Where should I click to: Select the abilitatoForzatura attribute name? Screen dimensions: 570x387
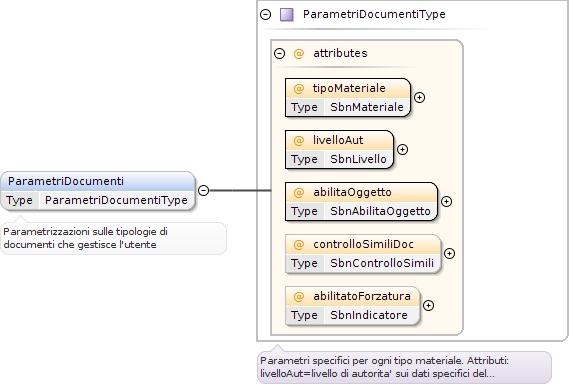362,296
